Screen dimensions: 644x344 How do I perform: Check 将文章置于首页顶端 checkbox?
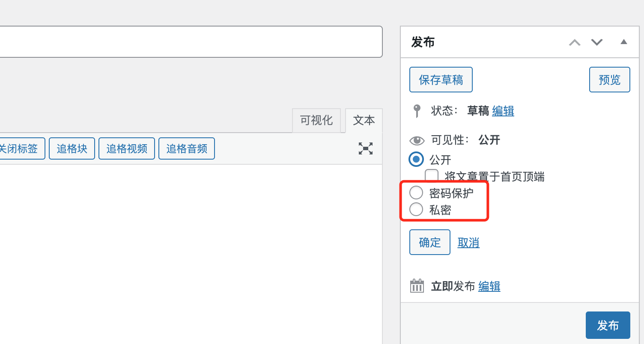(x=432, y=176)
